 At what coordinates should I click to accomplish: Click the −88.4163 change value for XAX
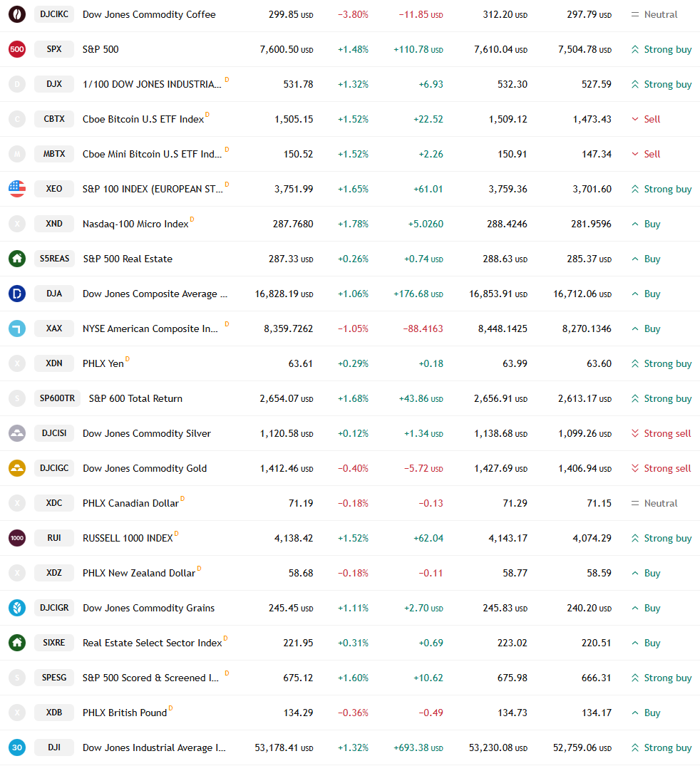[x=423, y=328]
